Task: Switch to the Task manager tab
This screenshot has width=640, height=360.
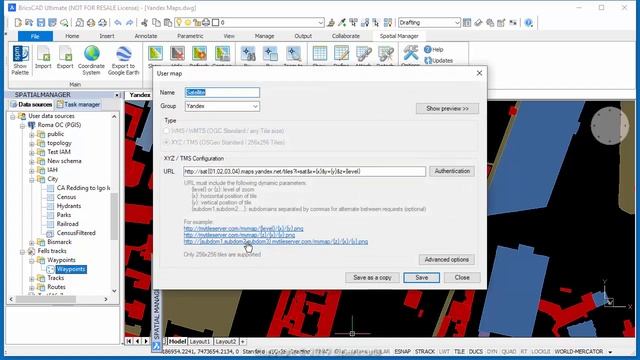Action: pyautogui.click(x=78, y=104)
